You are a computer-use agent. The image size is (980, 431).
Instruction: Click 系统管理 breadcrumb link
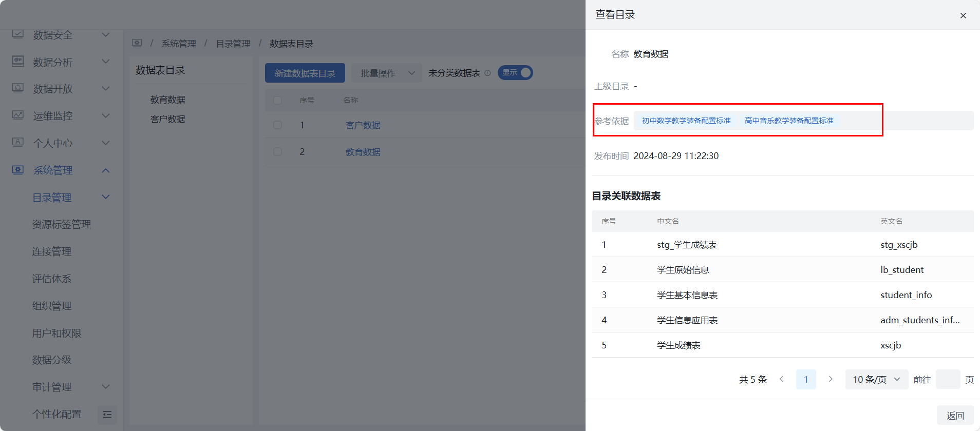pyautogui.click(x=179, y=44)
